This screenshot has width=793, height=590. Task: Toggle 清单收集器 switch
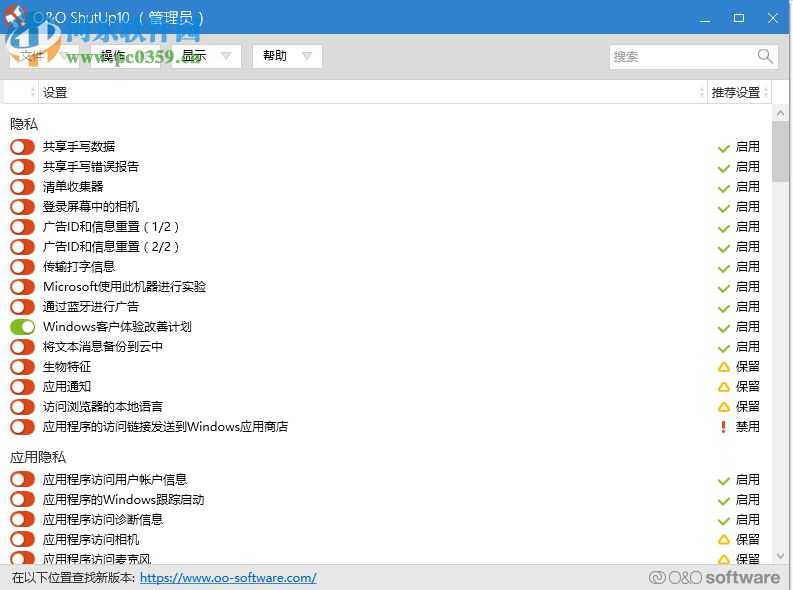click(x=22, y=187)
